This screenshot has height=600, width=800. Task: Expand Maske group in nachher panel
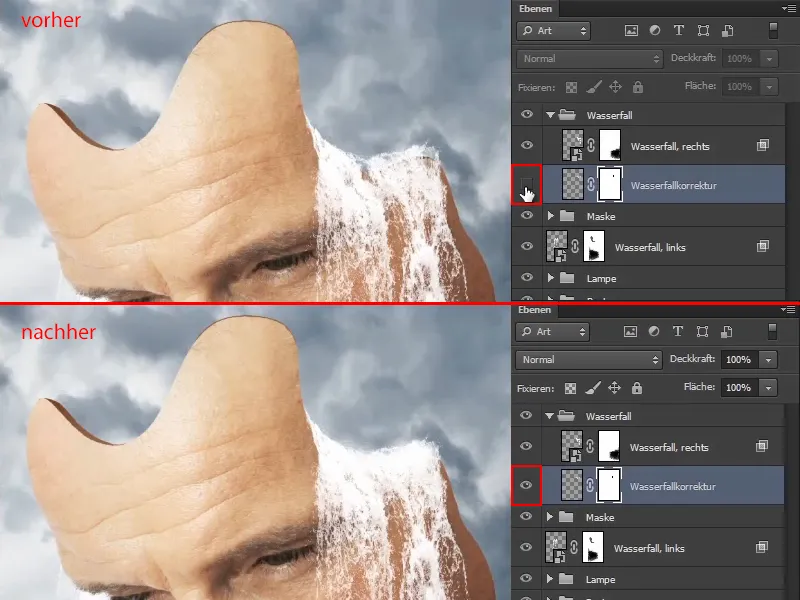549,517
